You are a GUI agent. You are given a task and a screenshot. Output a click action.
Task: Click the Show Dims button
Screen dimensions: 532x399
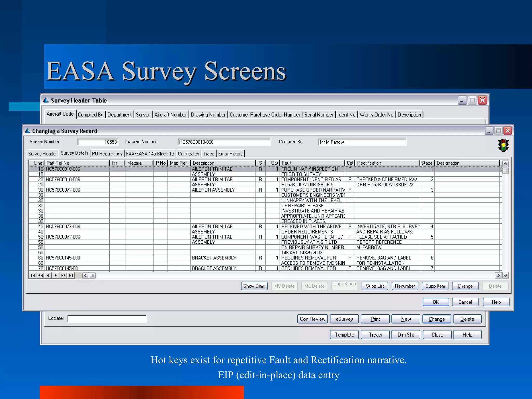coord(254,286)
